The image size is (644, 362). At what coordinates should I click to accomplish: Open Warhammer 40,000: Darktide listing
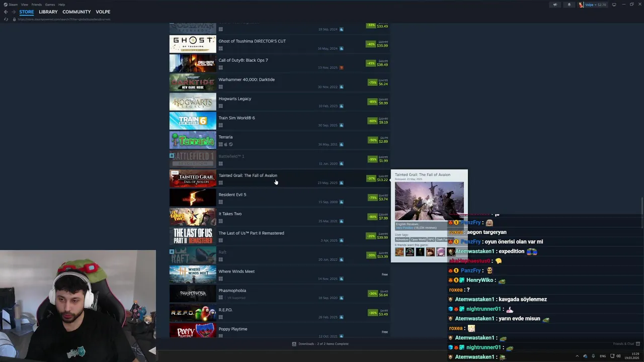[x=280, y=82]
